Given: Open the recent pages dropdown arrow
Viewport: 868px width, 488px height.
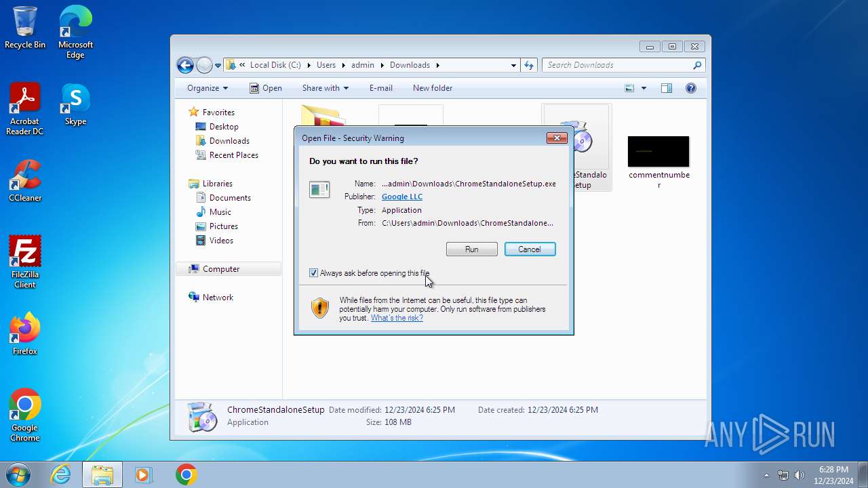Looking at the screenshot, I should click(x=218, y=66).
